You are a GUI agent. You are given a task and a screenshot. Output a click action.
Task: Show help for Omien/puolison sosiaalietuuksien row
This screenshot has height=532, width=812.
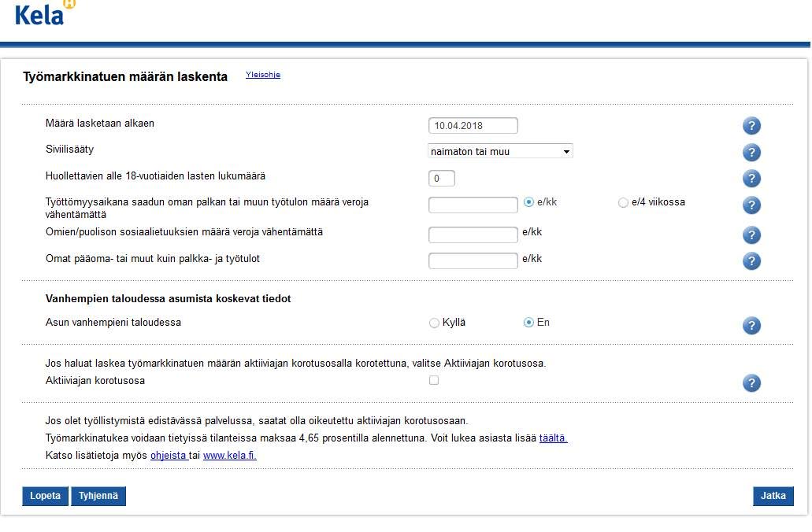point(751,235)
